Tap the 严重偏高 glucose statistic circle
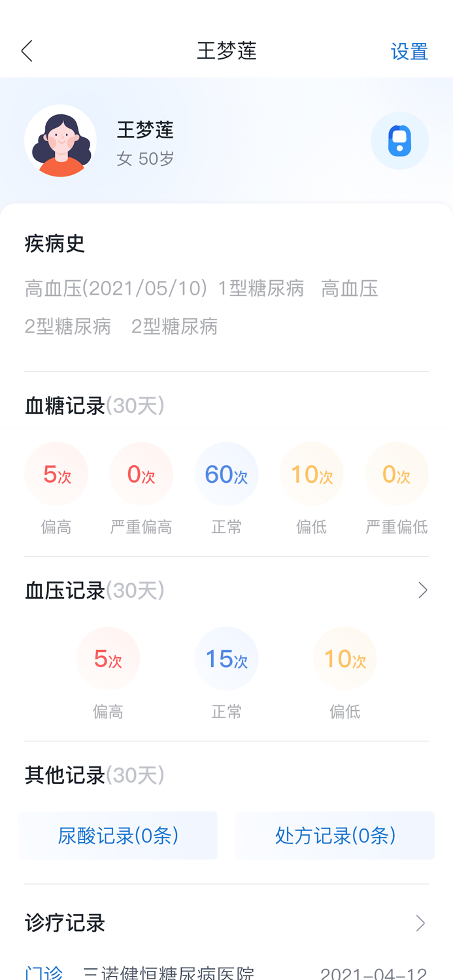The image size is (453, 980). [x=141, y=474]
